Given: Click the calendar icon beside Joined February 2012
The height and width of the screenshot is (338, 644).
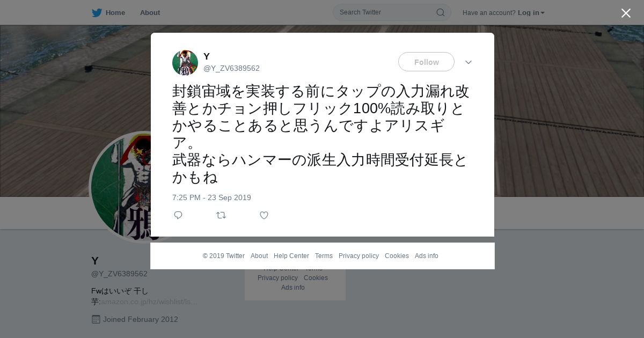Looking at the screenshot, I should tap(96, 319).
